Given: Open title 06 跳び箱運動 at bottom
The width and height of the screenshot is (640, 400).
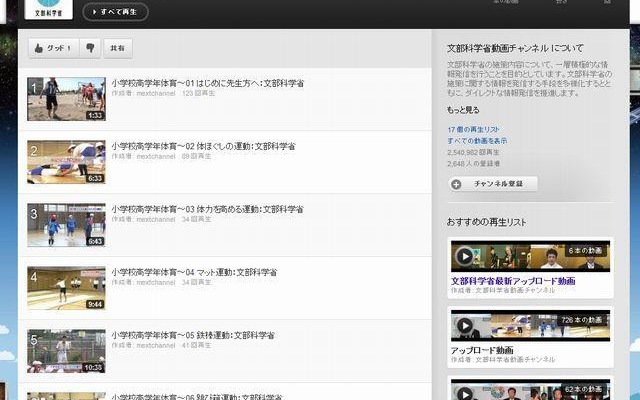Looking at the screenshot, I should [197, 397].
